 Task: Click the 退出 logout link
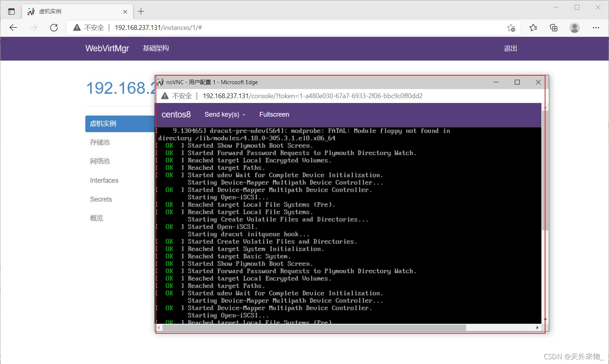point(510,48)
